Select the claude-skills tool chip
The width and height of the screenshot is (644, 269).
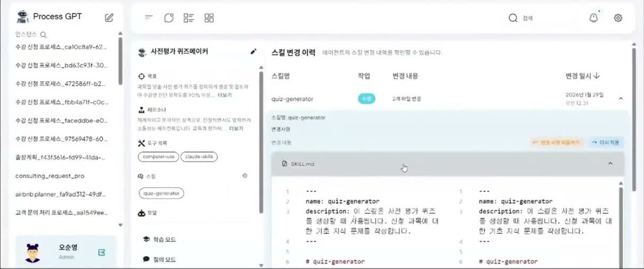[199, 157]
